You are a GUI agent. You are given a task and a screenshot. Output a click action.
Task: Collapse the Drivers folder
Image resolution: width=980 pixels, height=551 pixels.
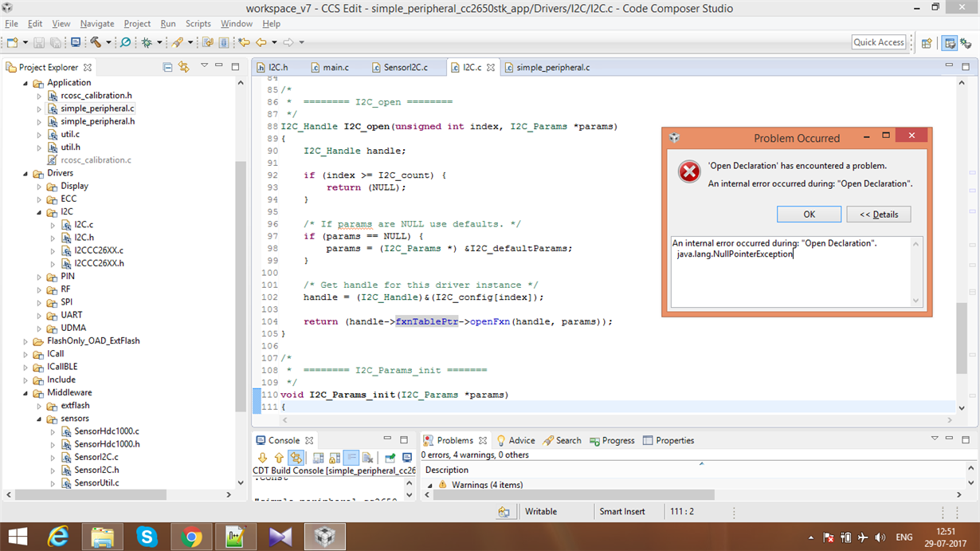coord(25,173)
